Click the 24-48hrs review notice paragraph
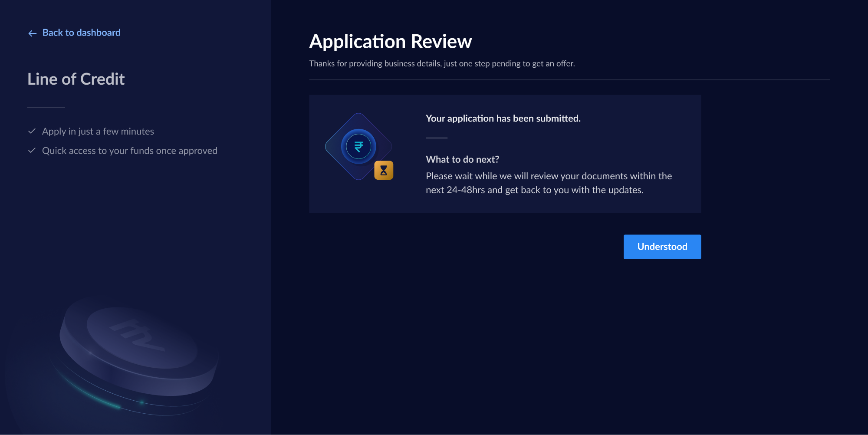868x435 pixels. 549,183
